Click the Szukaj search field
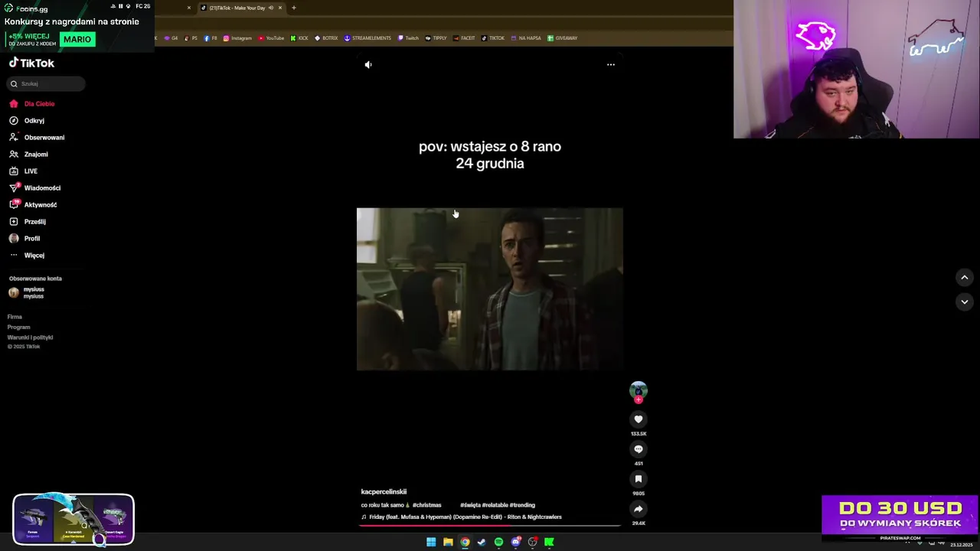 (x=47, y=83)
